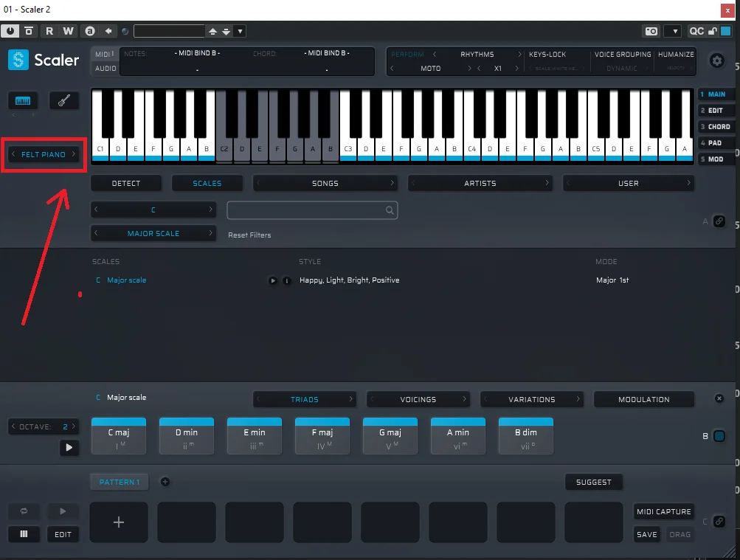Viewport: 740px width, 560px height.
Task: Select the 3 CHORD page tab
Action: click(x=716, y=126)
